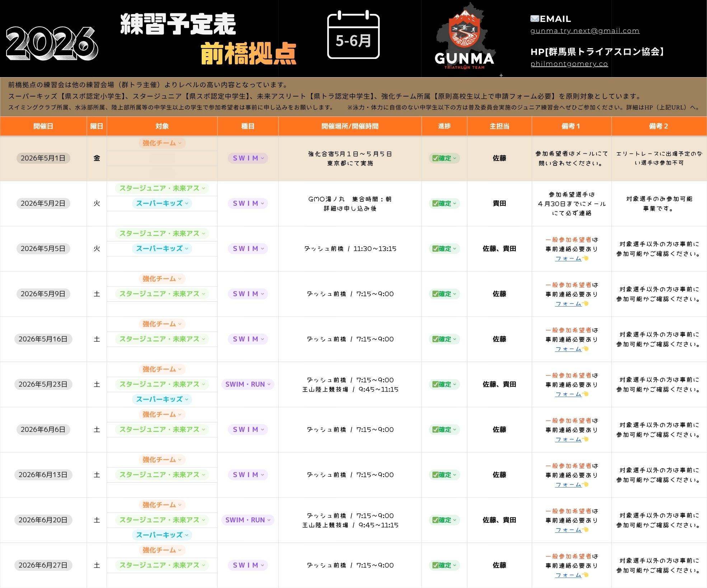Click the 2026 year graphic
Screen dimensions: 707x588
52,43
